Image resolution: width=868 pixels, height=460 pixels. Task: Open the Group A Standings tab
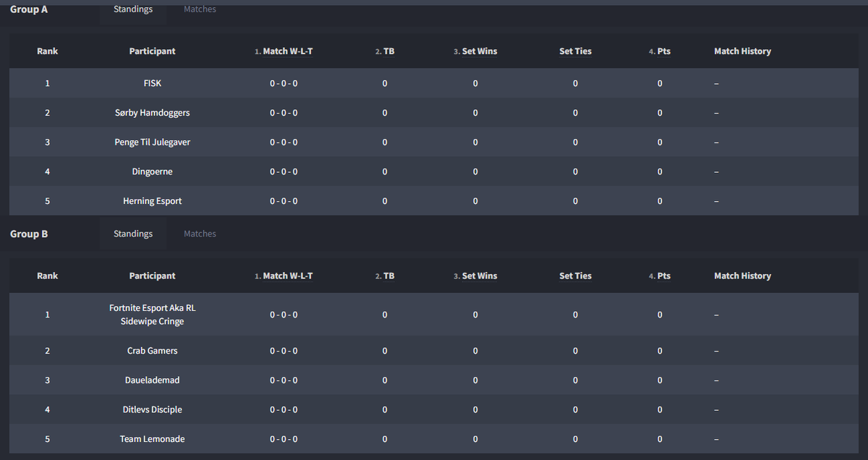click(133, 10)
